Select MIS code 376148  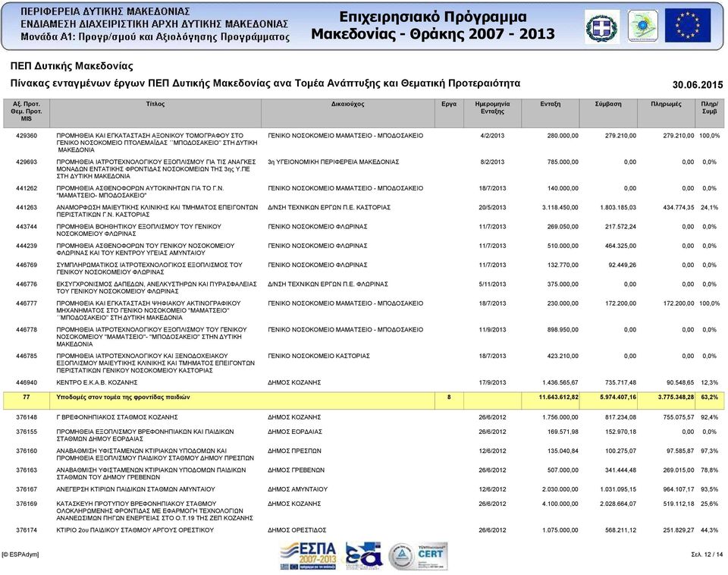coord(27,417)
